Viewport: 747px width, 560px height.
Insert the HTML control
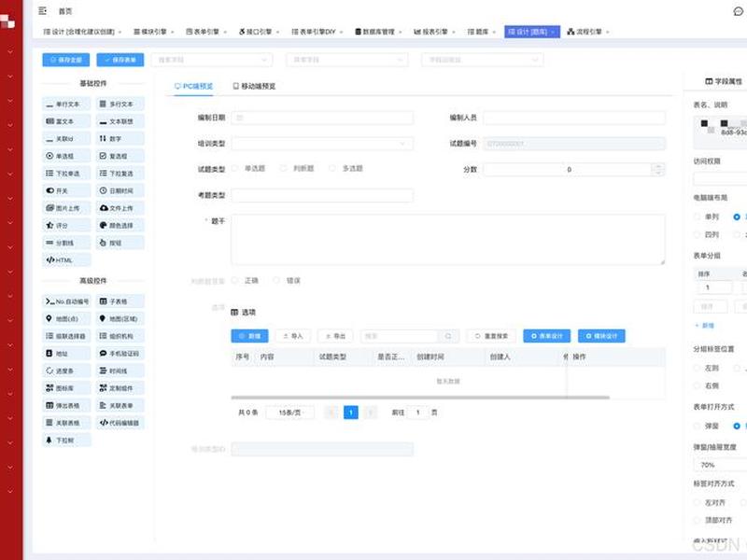coord(66,260)
